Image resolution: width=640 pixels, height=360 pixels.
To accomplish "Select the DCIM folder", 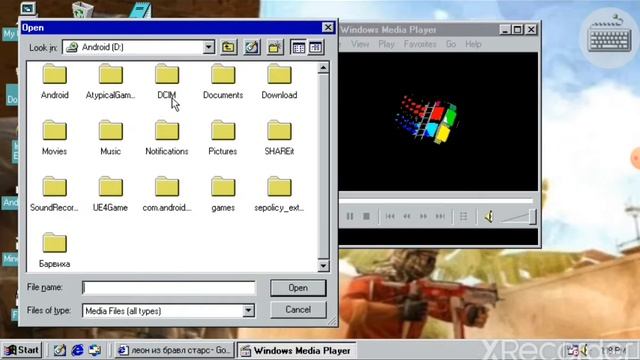I will [167, 81].
